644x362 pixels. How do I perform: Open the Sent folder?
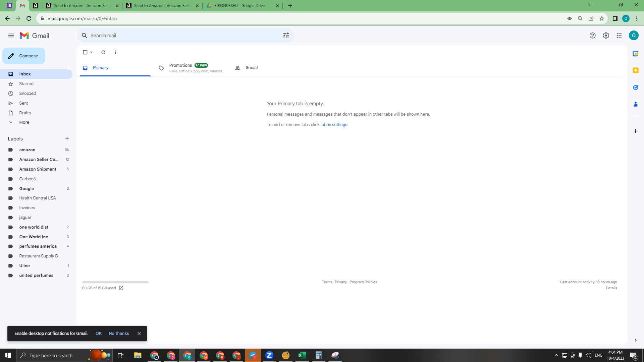(36, 103)
